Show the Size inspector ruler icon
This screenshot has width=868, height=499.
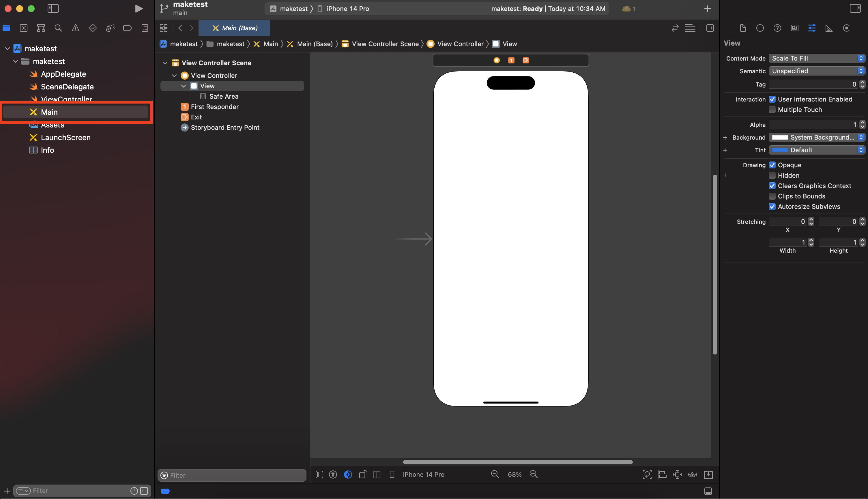coord(829,28)
